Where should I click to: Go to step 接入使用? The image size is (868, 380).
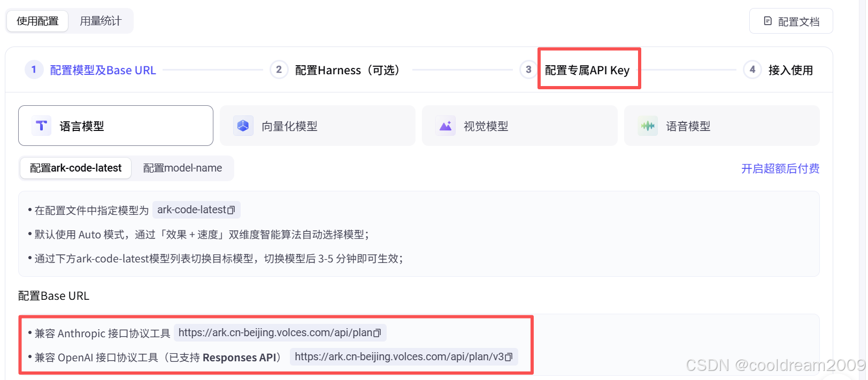790,70
